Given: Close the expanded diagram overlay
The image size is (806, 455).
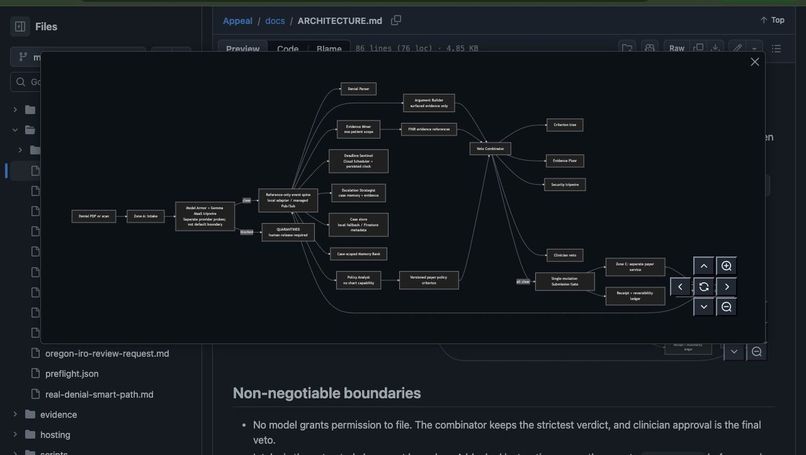Looking at the screenshot, I should point(755,62).
